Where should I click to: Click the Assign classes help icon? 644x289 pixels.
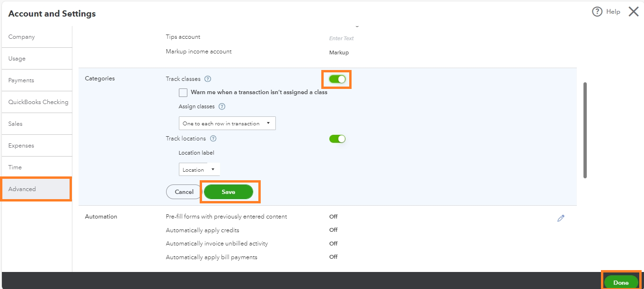click(222, 107)
